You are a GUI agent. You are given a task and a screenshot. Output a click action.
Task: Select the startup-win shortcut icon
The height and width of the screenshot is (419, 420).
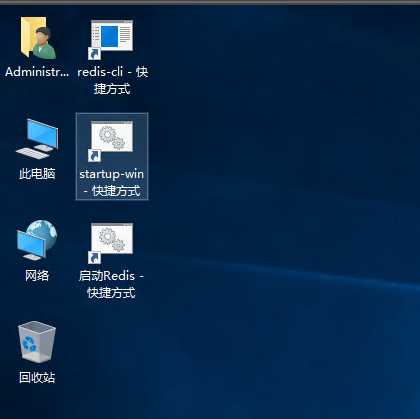click(111, 141)
